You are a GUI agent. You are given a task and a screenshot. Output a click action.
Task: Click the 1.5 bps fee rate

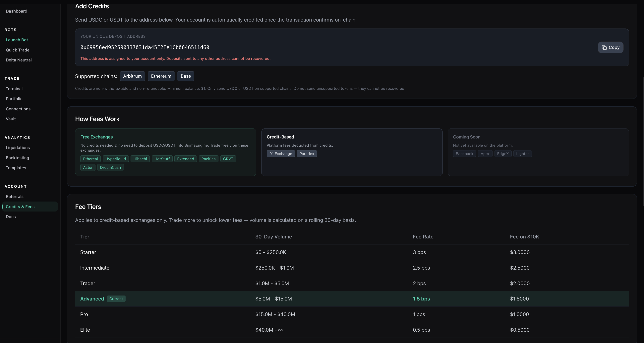point(422,299)
